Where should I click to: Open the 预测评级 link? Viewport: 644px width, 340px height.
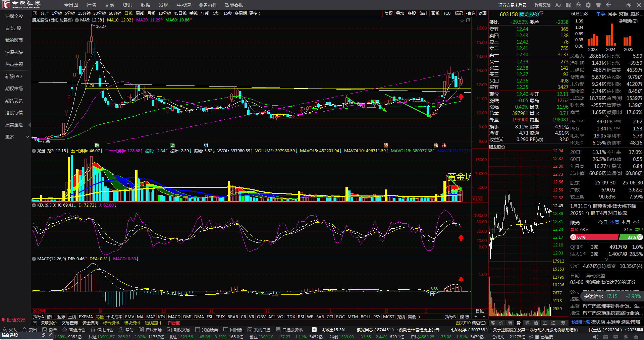coord(581,322)
